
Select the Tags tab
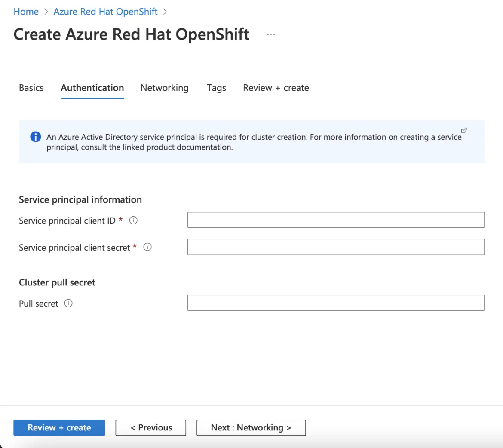coord(216,88)
